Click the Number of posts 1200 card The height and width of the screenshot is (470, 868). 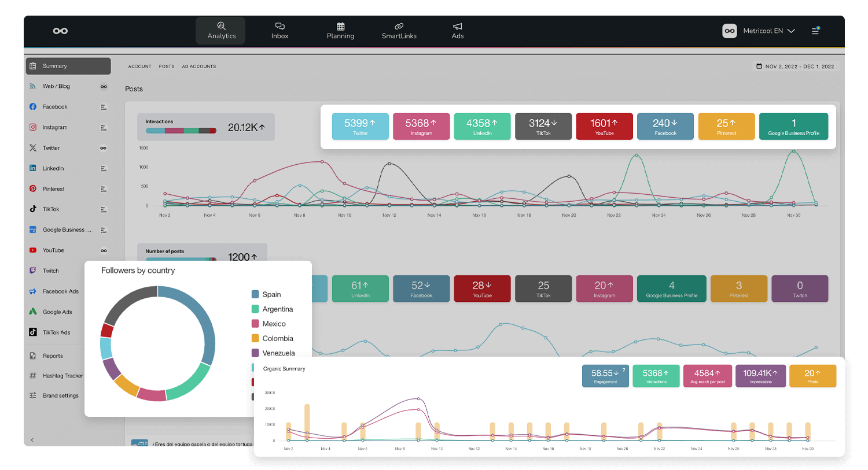coord(202,252)
